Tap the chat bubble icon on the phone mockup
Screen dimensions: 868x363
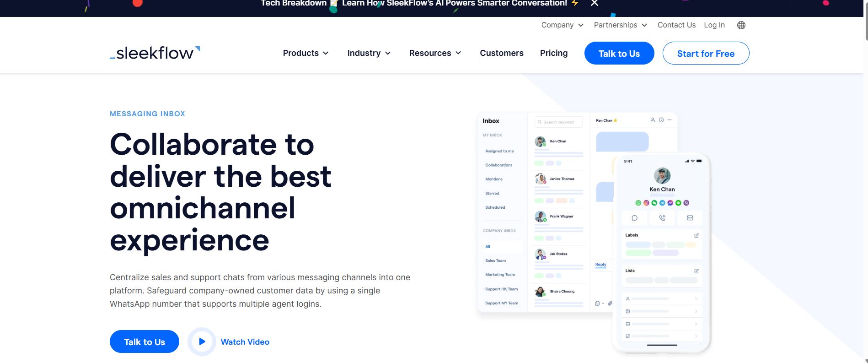[x=634, y=218]
